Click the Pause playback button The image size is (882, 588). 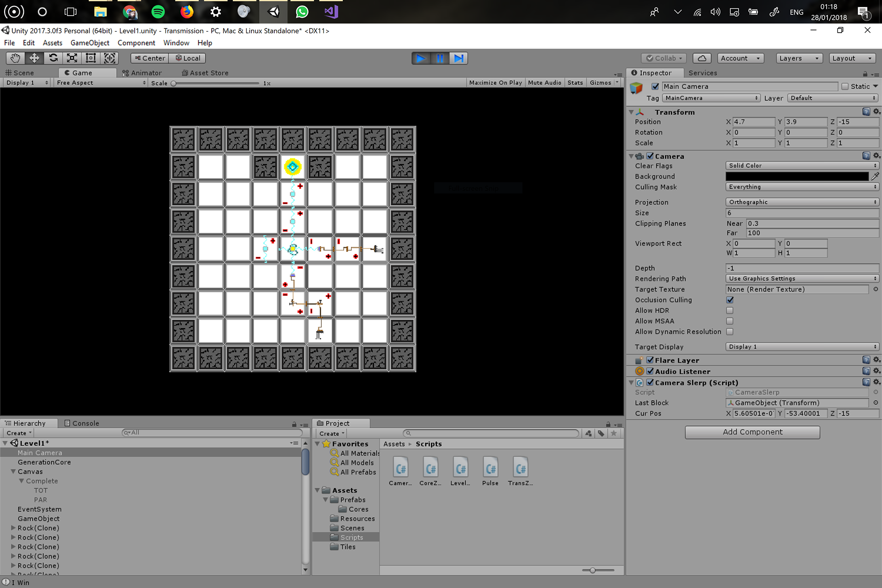pos(440,58)
